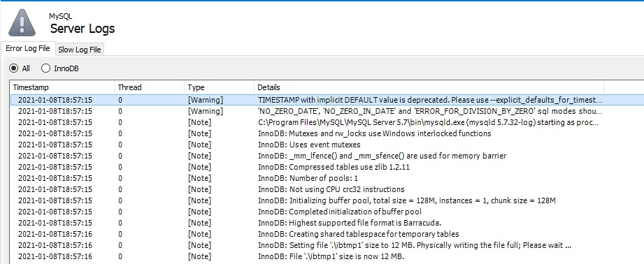
Task: Select the Compressed tables use zlib row
Action: click(x=327, y=167)
